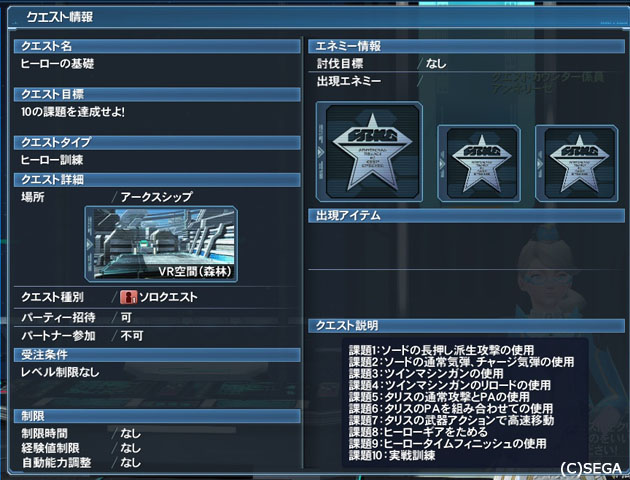Click the 制限 section header

coord(157,416)
